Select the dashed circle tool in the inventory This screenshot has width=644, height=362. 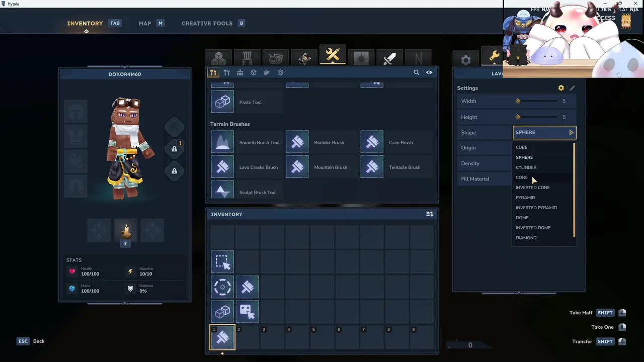tap(222, 287)
